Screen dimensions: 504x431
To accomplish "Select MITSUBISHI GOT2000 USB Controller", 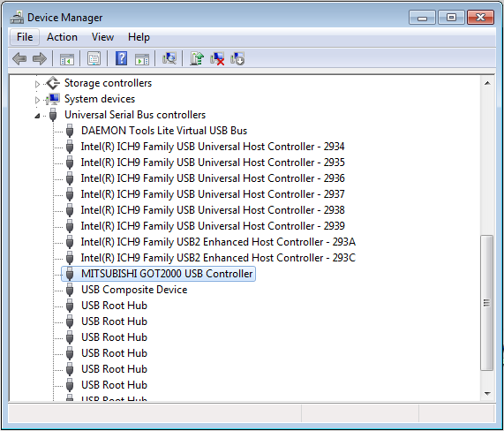I will (167, 274).
